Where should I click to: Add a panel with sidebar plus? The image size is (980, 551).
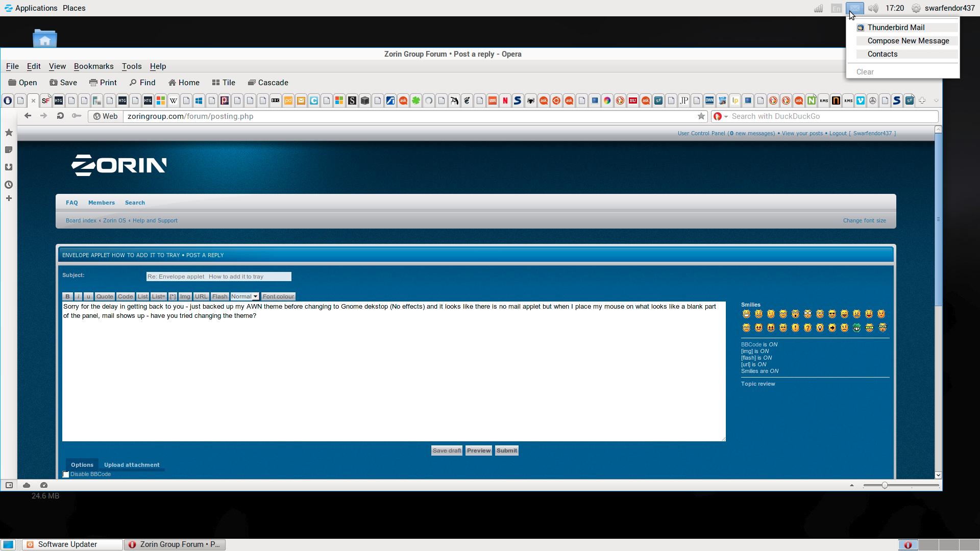coord(9,198)
